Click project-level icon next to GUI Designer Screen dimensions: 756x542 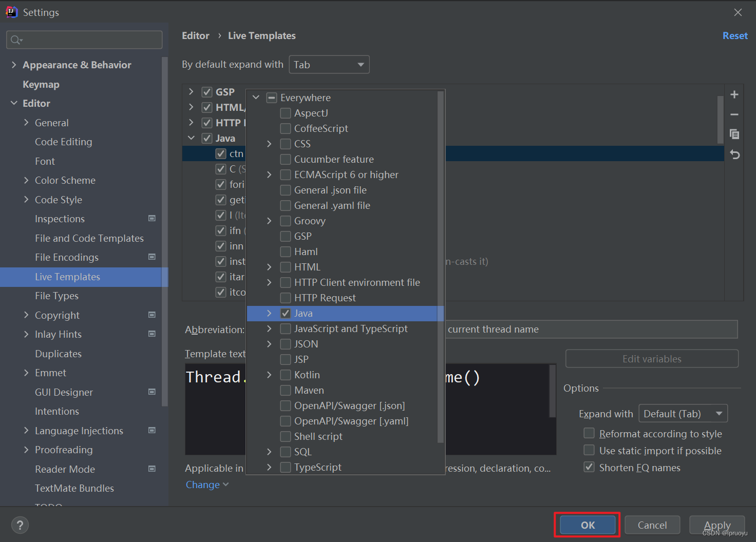152,392
